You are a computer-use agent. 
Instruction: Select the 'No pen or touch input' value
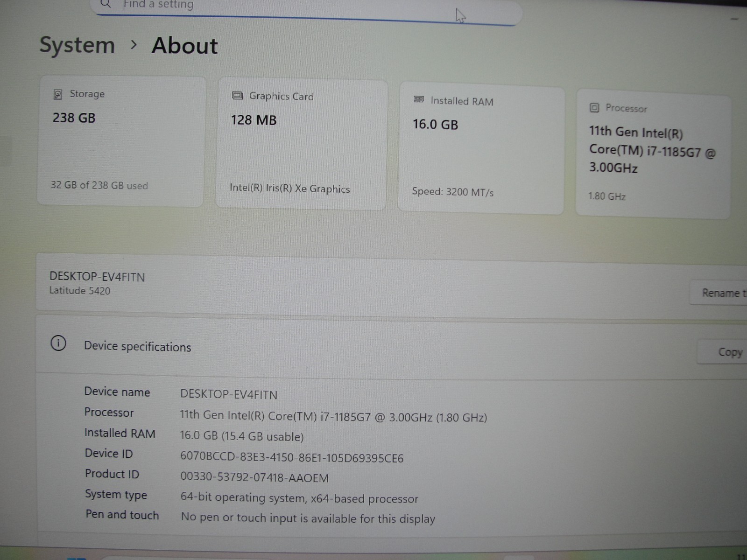tap(308, 518)
